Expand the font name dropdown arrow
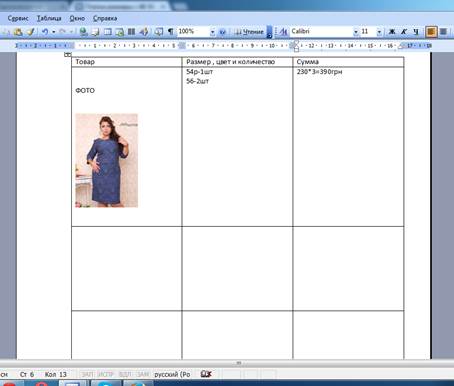The width and height of the screenshot is (454, 386). (x=356, y=32)
